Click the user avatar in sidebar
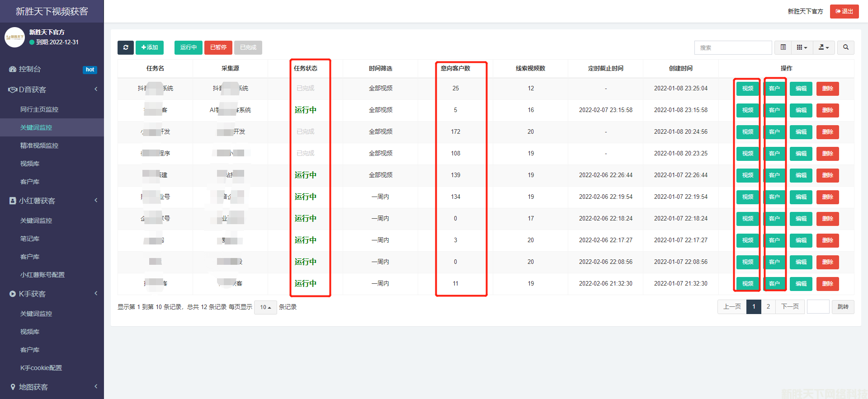Image resolution: width=868 pixels, height=399 pixels. 14,37
